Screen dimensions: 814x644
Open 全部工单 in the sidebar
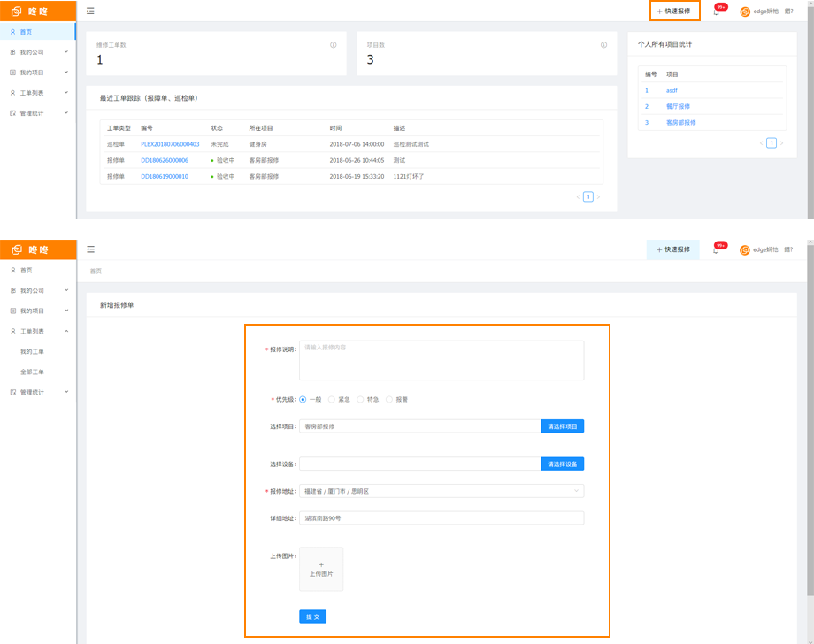[32, 372]
